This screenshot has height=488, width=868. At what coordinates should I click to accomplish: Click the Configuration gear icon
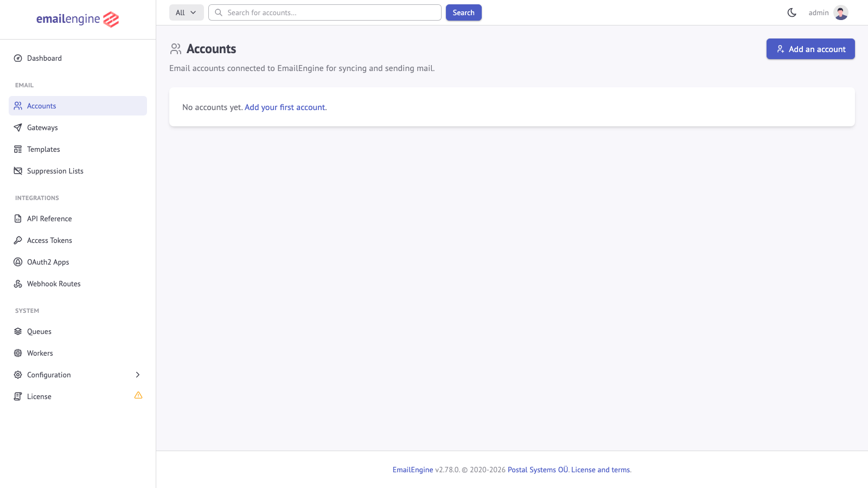tap(18, 375)
